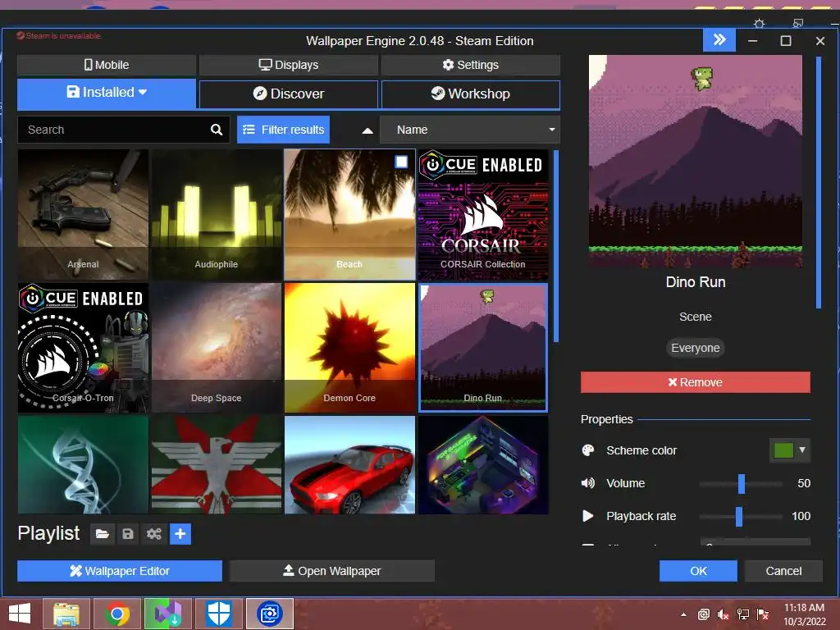Confirm with the OK button
This screenshot has height=630, width=840.
click(x=698, y=571)
